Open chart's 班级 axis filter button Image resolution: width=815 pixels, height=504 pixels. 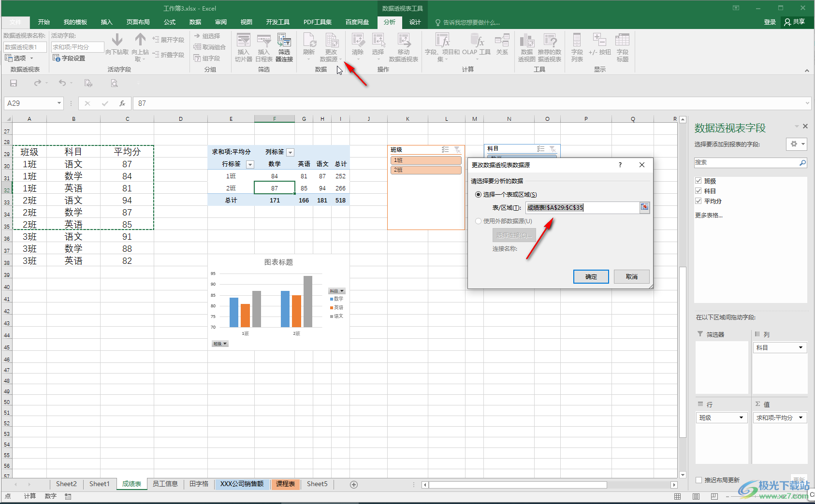point(220,344)
